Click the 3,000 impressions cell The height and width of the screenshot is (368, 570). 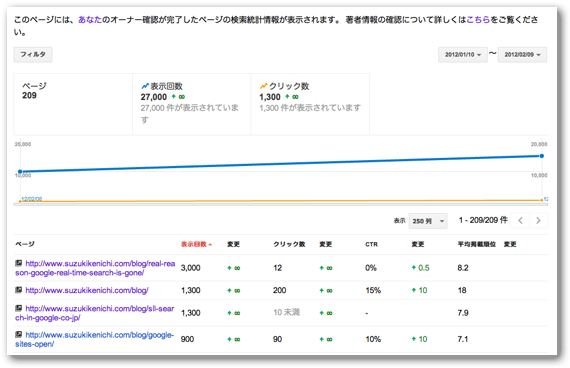[x=190, y=268]
